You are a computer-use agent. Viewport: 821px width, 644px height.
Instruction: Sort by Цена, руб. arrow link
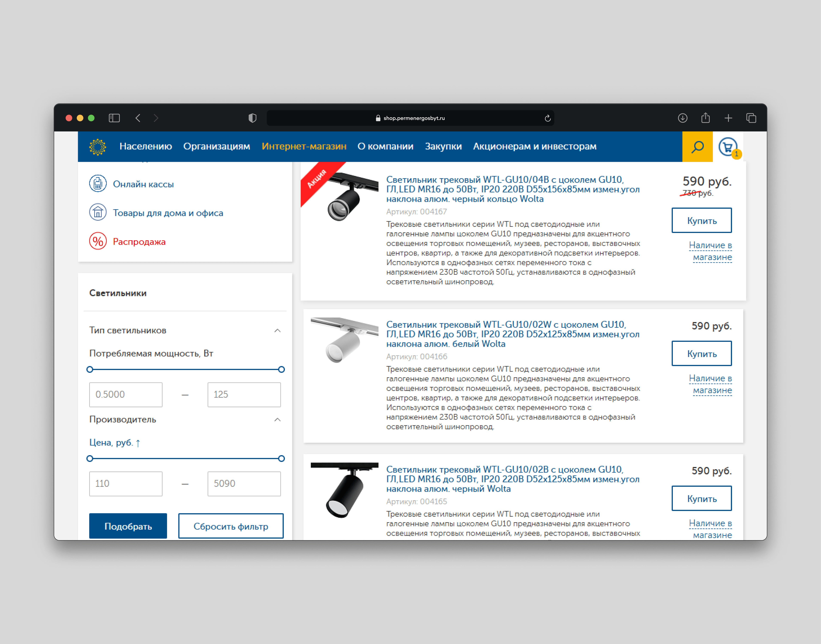pos(115,443)
